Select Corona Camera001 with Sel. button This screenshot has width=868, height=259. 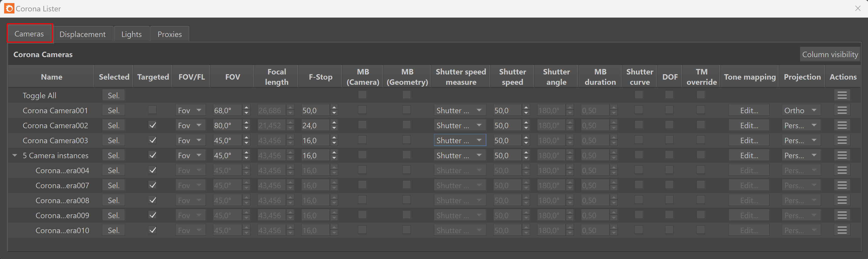(x=114, y=110)
